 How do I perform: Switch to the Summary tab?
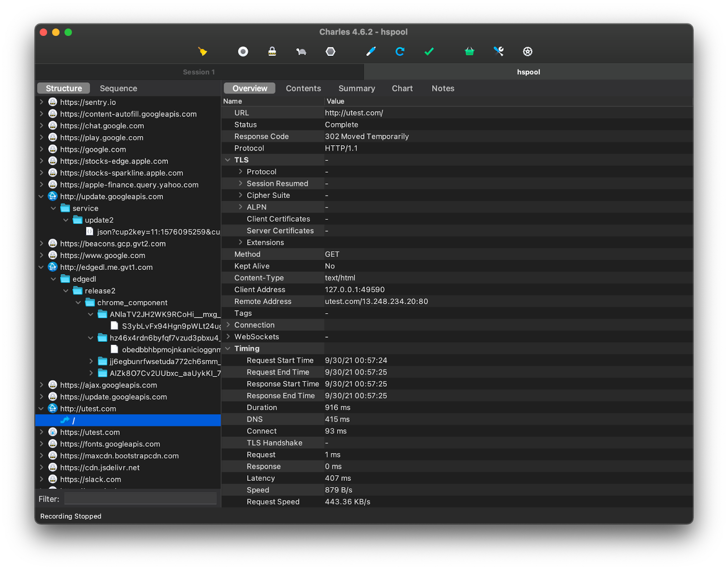pyautogui.click(x=356, y=88)
